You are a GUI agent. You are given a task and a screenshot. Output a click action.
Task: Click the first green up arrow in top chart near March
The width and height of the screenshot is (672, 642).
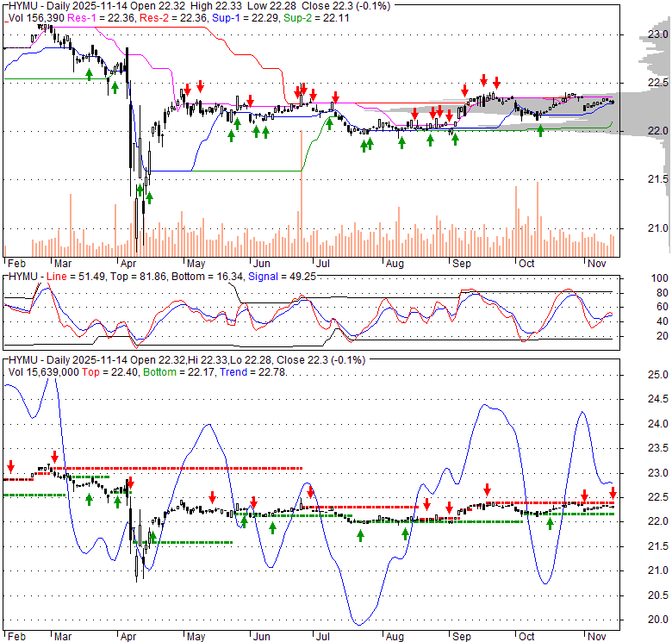point(89,75)
